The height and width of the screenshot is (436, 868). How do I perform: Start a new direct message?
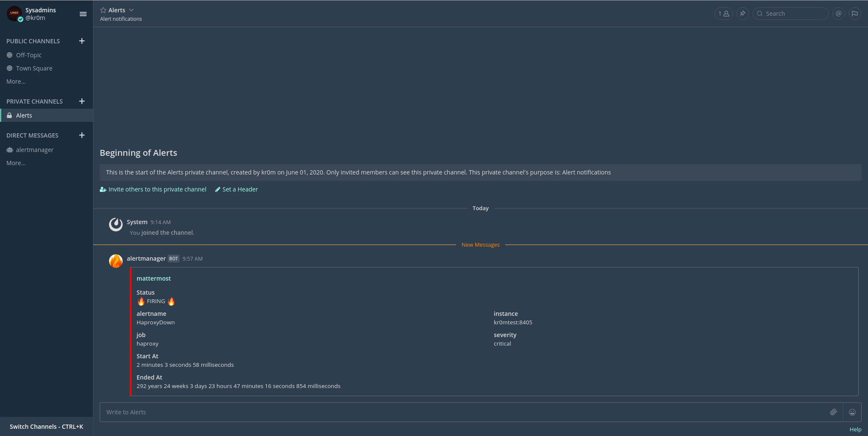point(82,135)
